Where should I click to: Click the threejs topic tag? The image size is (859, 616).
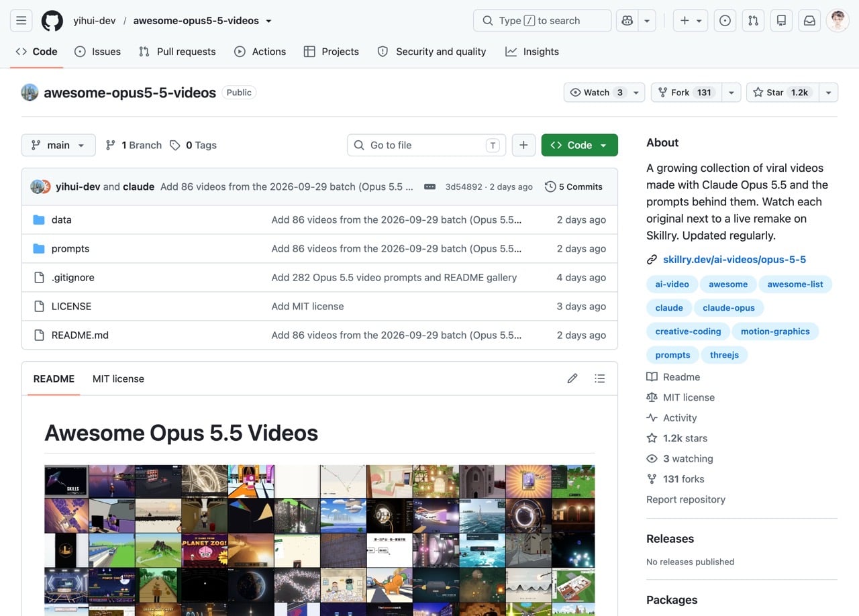[x=724, y=355]
